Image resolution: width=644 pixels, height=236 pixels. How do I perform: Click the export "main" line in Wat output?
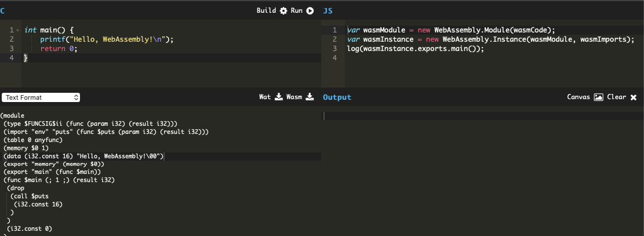coord(52,172)
